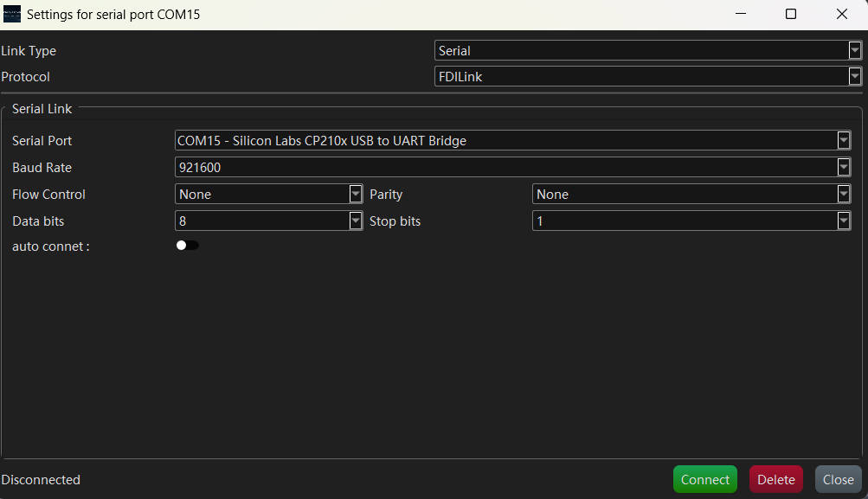The height and width of the screenshot is (499, 868).
Task: Click the Data bits label
Action: point(38,221)
